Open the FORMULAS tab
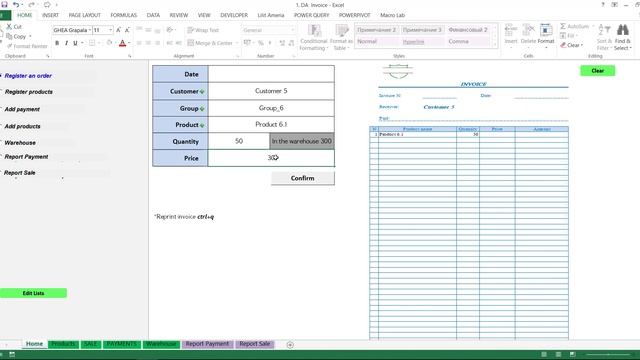The width and height of the screenshot is (640, 360). pyautogui.click(x=123, y=15)
